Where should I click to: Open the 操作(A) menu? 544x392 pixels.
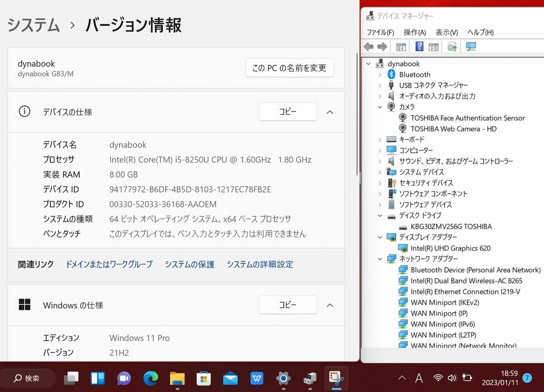click(415, 32)
